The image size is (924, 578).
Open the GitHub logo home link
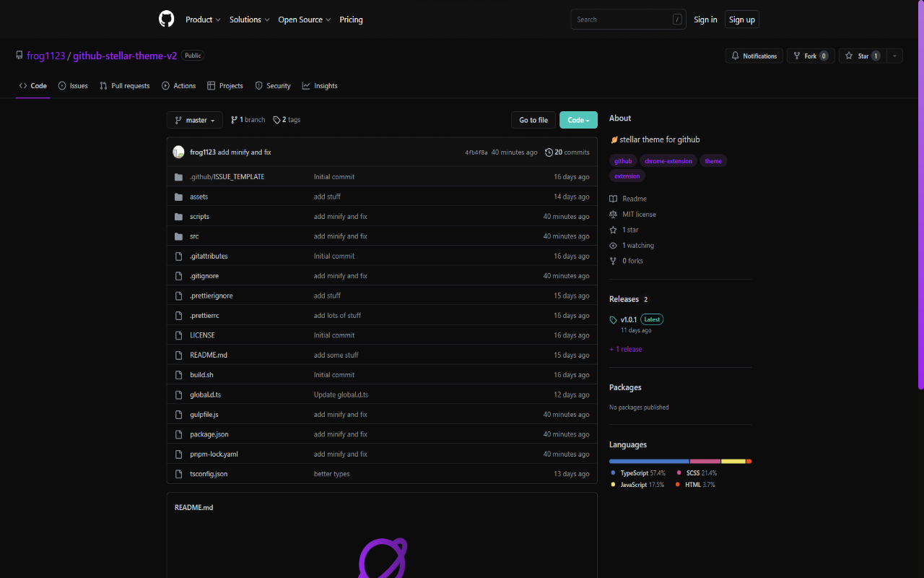[166, 20]
